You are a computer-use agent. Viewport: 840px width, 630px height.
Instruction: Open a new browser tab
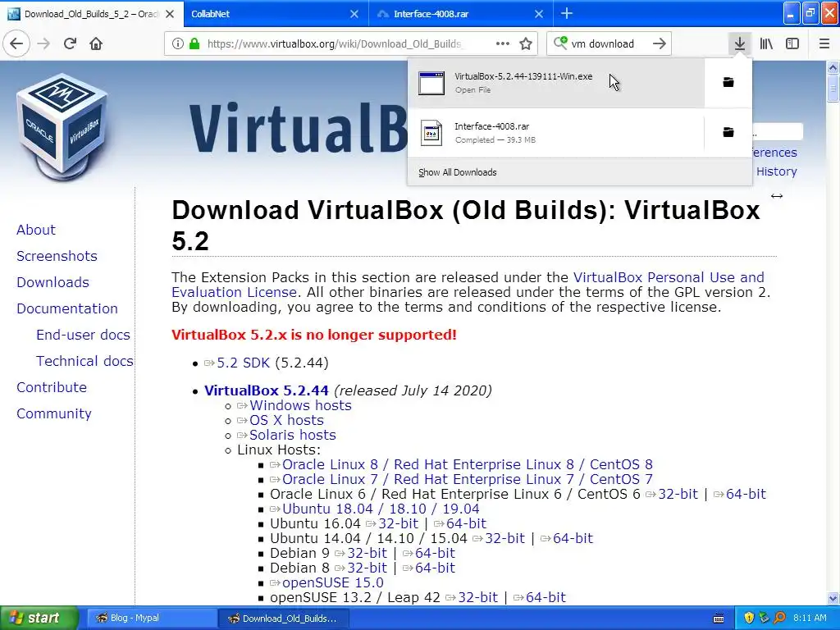pos(567,14)
